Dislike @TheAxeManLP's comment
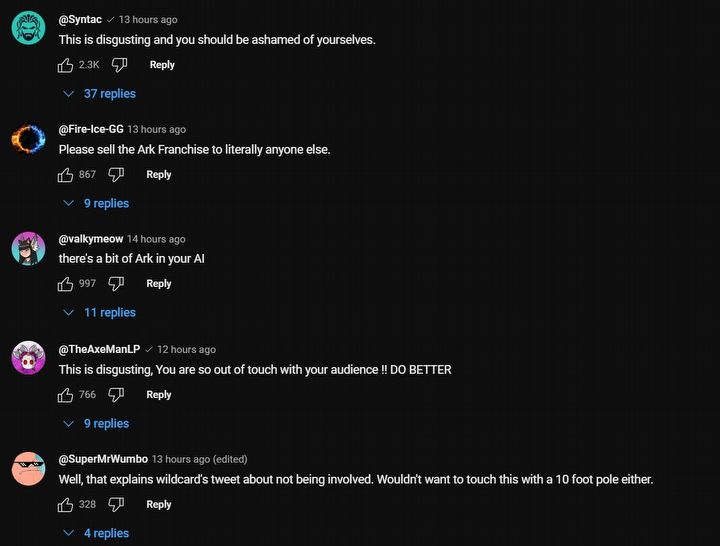This screenshot has height=546, width=720. coord(116,395)
